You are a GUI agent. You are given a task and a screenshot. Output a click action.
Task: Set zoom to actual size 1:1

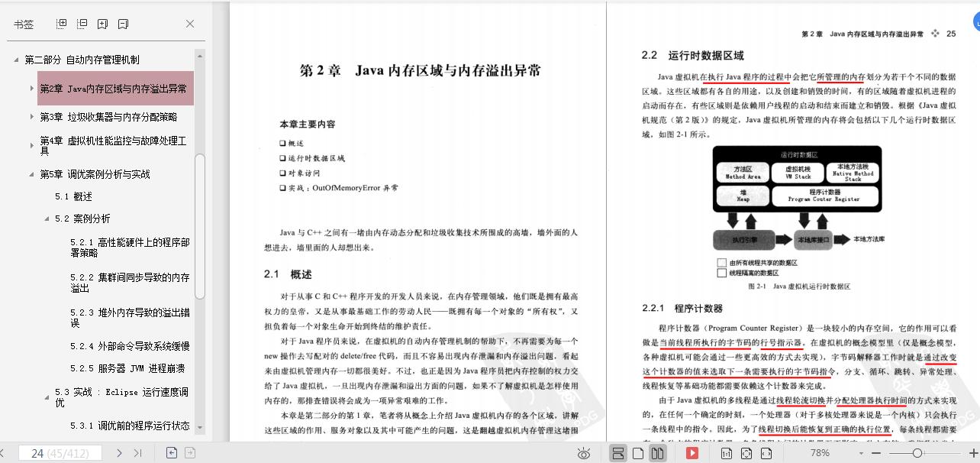(726, 453)
